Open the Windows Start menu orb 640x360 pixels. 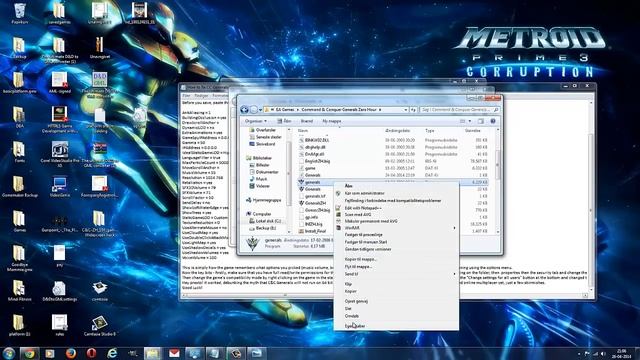pyautogui.click(x=9, y=353)
